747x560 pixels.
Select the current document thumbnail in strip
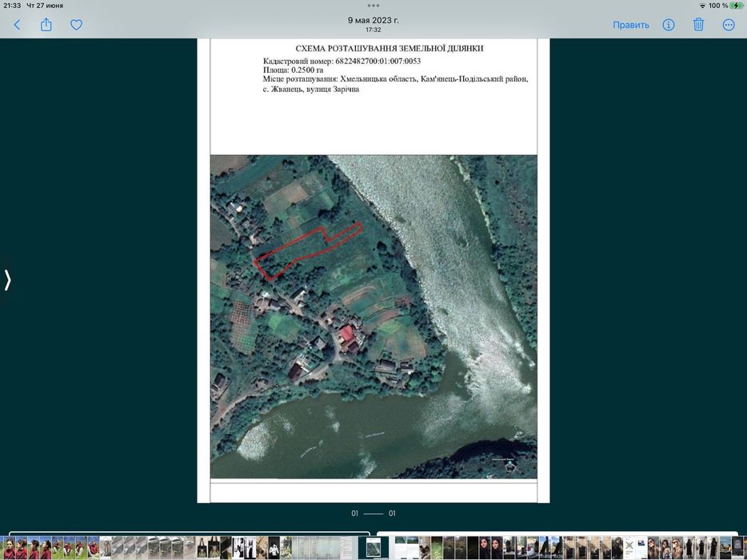click(373, 547)
